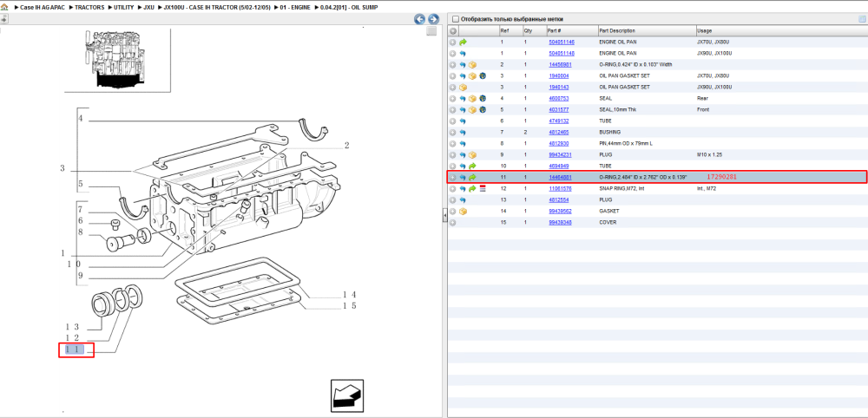Click the green arrow icon in the highlighted ref 11 row
Screen dimensions: 868x418
pyautogui.click(x=472, y=178)
